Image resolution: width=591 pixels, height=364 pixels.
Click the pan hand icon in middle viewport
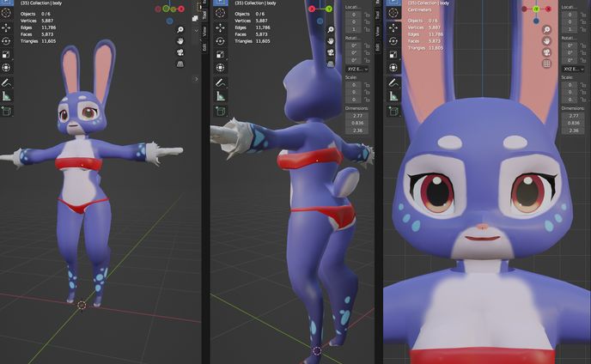click(x=331, y=40)
